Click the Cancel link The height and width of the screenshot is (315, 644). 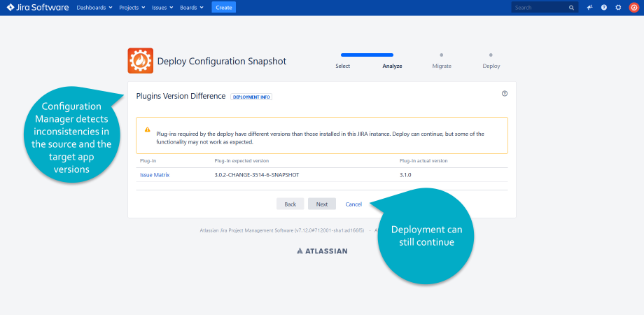tap(353, 204)
